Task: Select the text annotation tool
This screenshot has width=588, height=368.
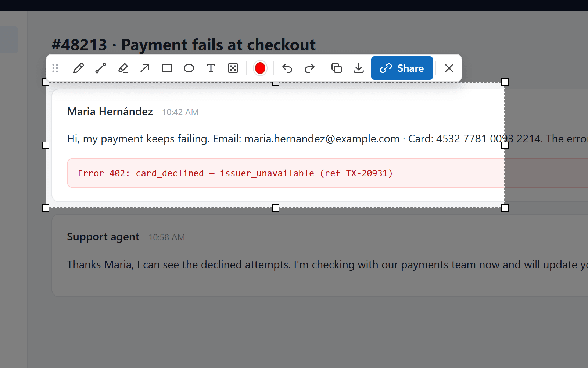Action: [x=211, y=68]
